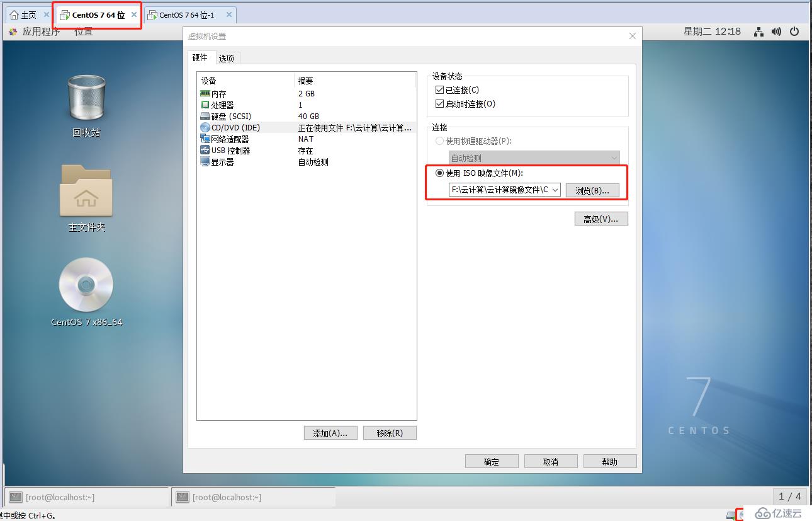The height and width of the screenshot is (521, 812).
Task: Click the 应用程序 activities foot icon
Action: 13,31
